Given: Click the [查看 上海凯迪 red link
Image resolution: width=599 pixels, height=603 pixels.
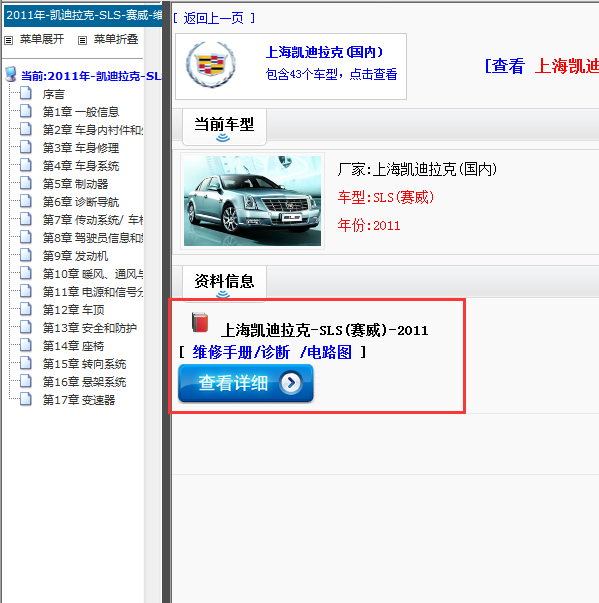Looking at the screenshot, I should 541,66.
